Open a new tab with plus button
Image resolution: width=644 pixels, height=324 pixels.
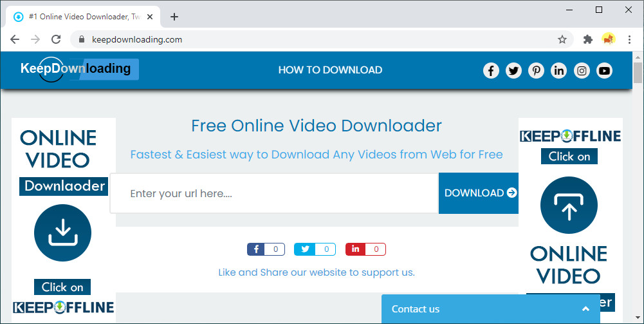(x=174, y=17)
